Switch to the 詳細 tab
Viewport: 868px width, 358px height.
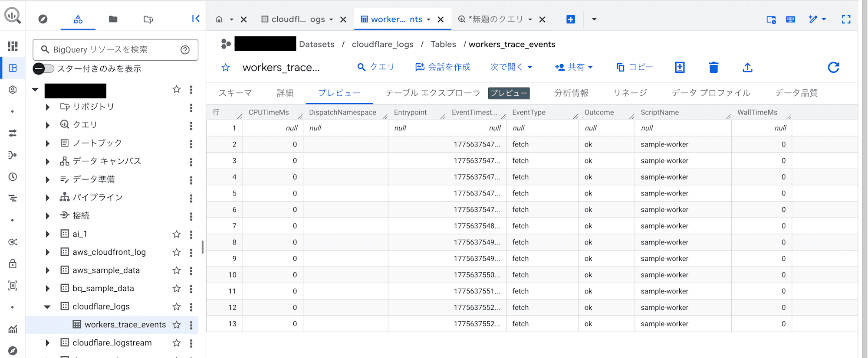tap(285, 93)
